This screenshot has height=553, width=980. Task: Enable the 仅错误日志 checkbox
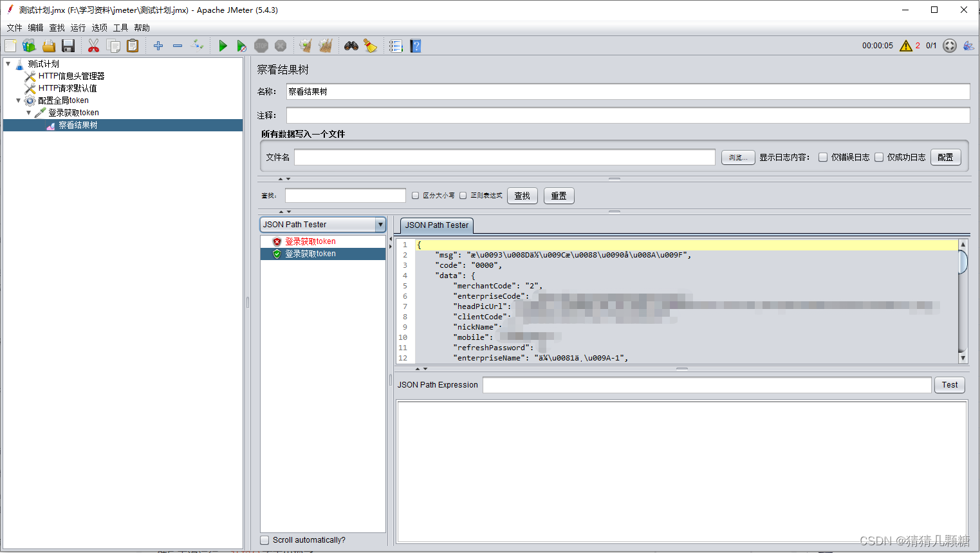click(x=823, y=157)
